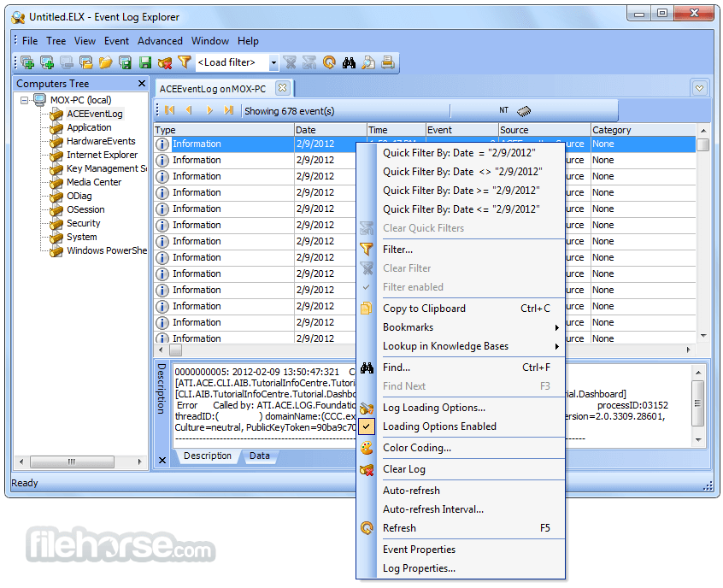
Task: Select the Internet Explorer log in tree
Action: point(102,155)
